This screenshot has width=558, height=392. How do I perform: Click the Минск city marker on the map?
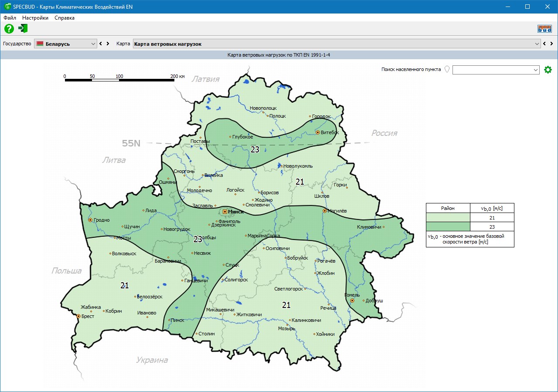click(x=225, y=212)
